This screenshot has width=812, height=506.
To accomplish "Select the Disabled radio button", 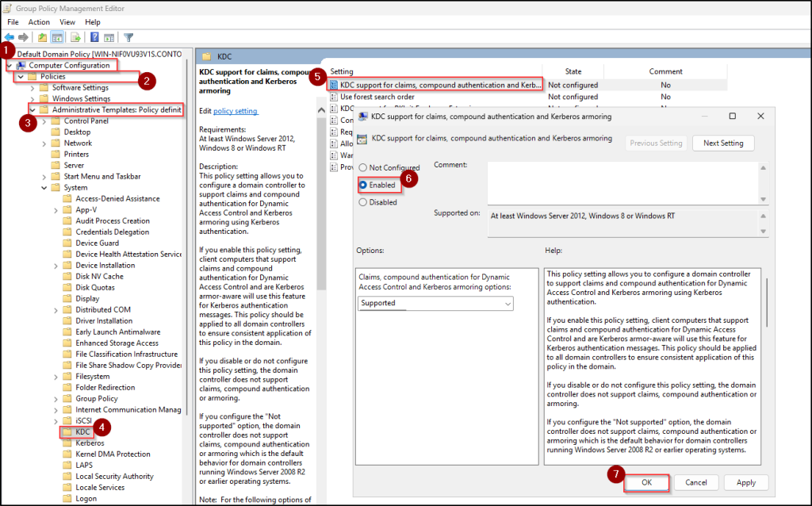I will tap(363, 202).
